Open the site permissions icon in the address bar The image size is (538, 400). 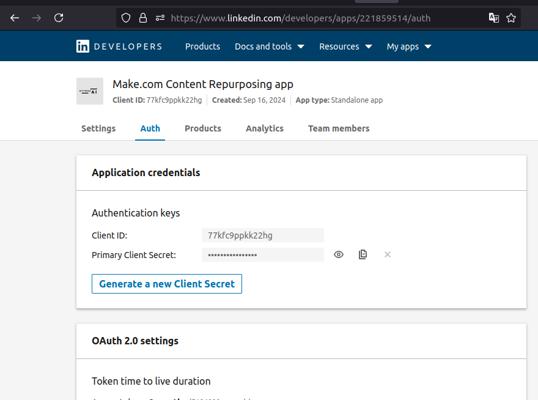coord(160,18)
